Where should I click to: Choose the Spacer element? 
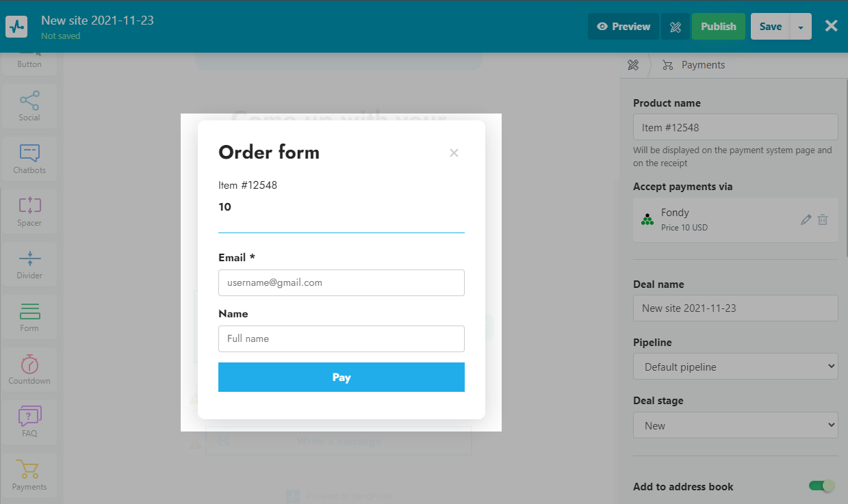point(29,211)
